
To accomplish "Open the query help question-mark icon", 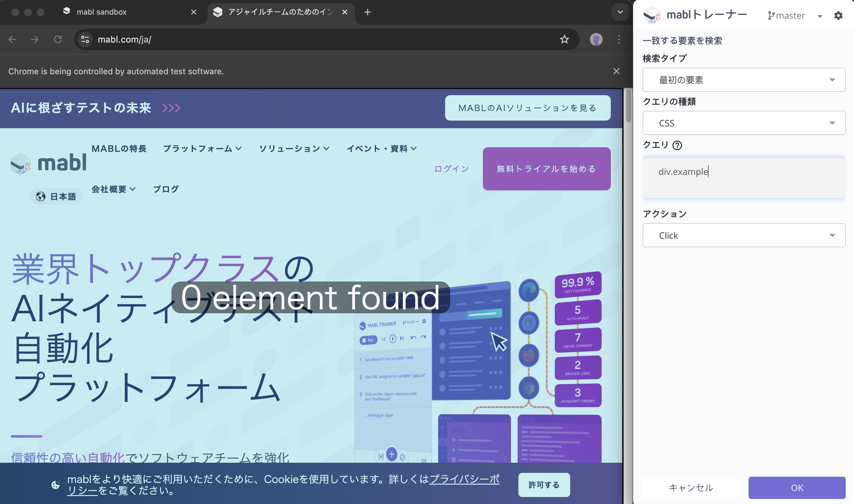I will 678,145.
